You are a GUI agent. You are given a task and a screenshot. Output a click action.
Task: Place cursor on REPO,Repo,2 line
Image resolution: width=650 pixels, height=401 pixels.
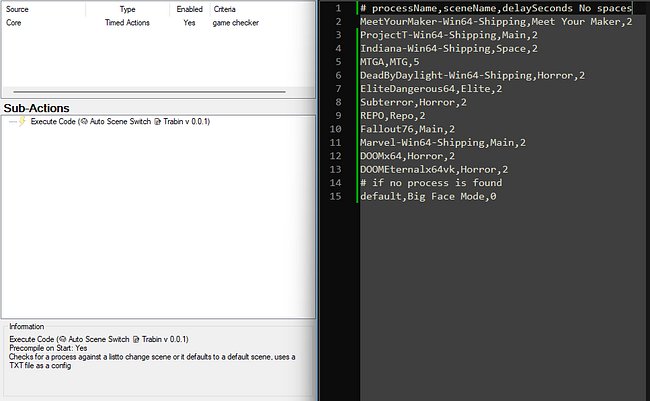(x=392, y=116)
